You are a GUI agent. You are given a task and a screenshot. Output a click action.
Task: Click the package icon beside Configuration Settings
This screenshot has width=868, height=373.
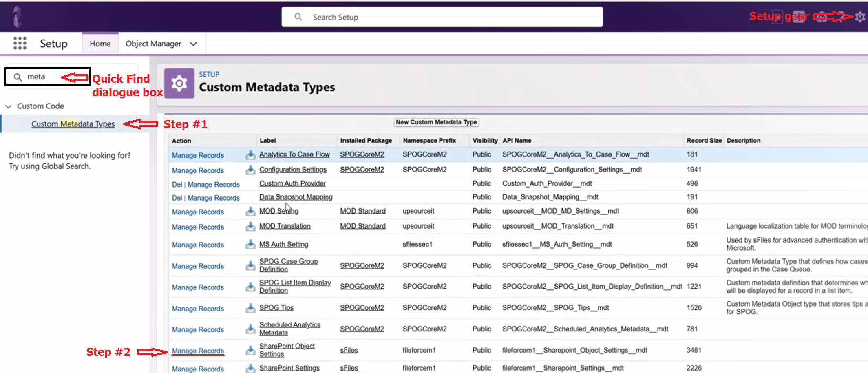pyautogui.click(x=250, y=170)
